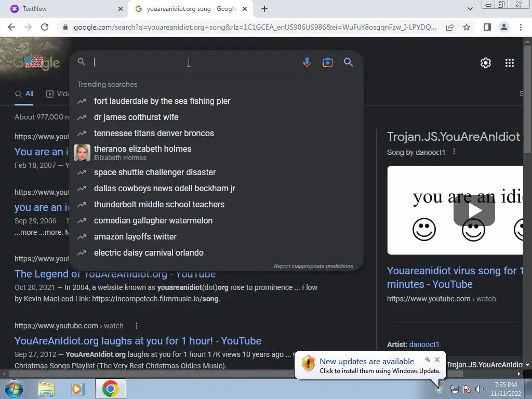Click the Google logo doodle
Viewport: 532px width, 399px height.
coord(37,62)
